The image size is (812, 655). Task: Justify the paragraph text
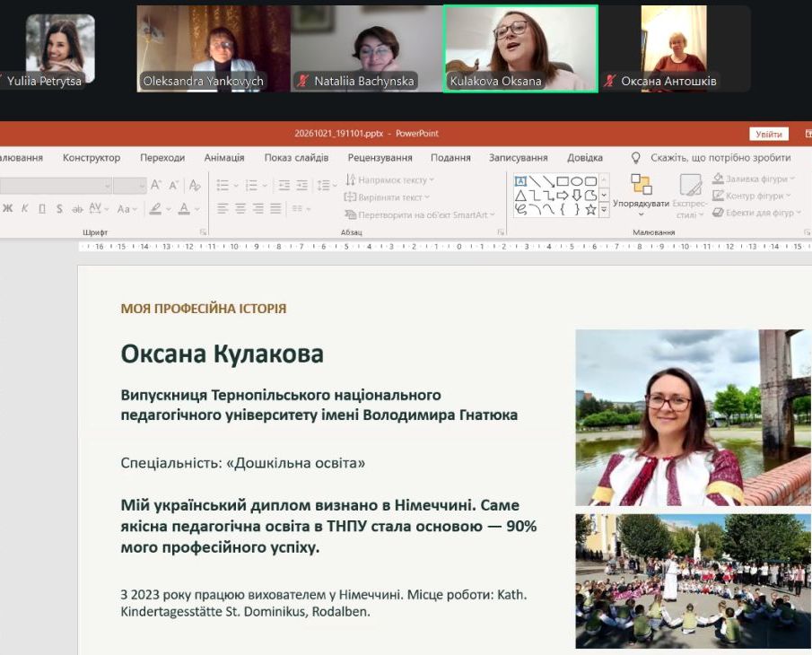point(275,209)
